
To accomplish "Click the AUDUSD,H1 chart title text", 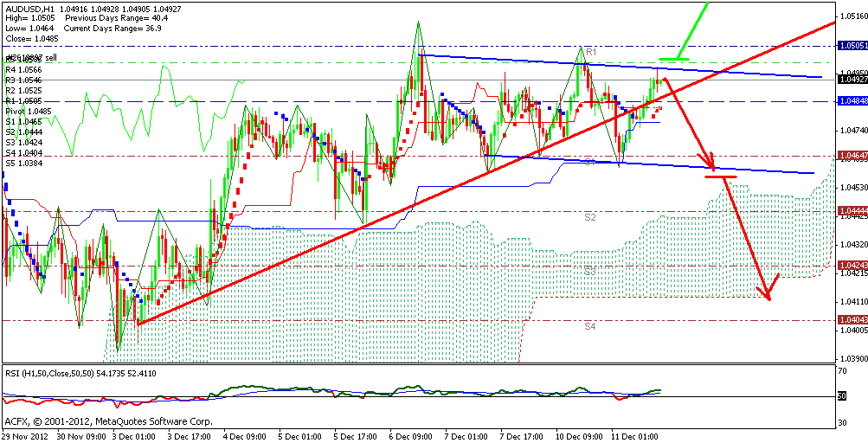I will click(28, 8).
